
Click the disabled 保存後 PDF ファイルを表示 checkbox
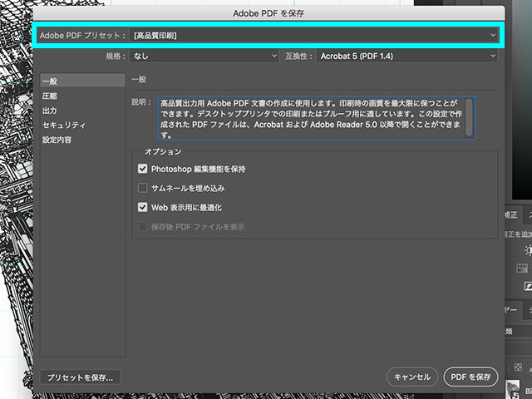[x=142, y=227]
